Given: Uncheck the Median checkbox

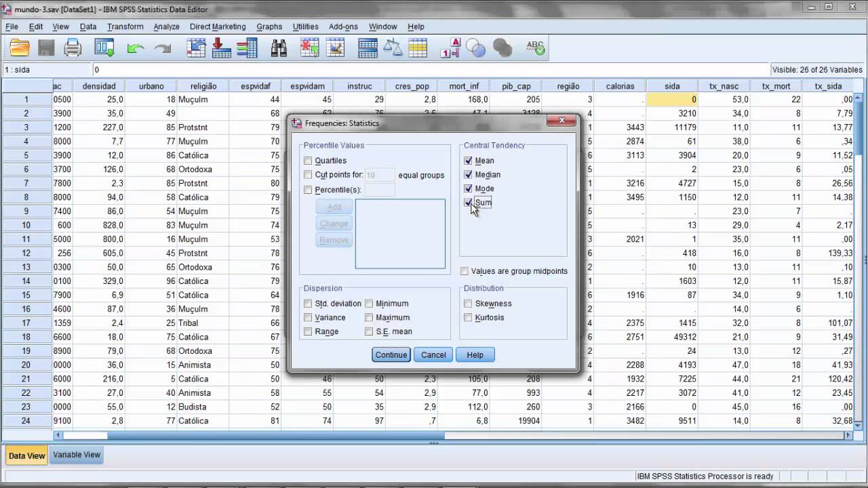Looking at the screenshot, I should pos(468,174).
